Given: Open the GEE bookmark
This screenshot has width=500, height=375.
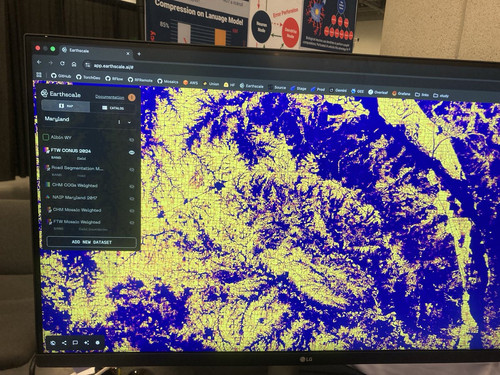Looking at the screenshot, I should (358, 91).
